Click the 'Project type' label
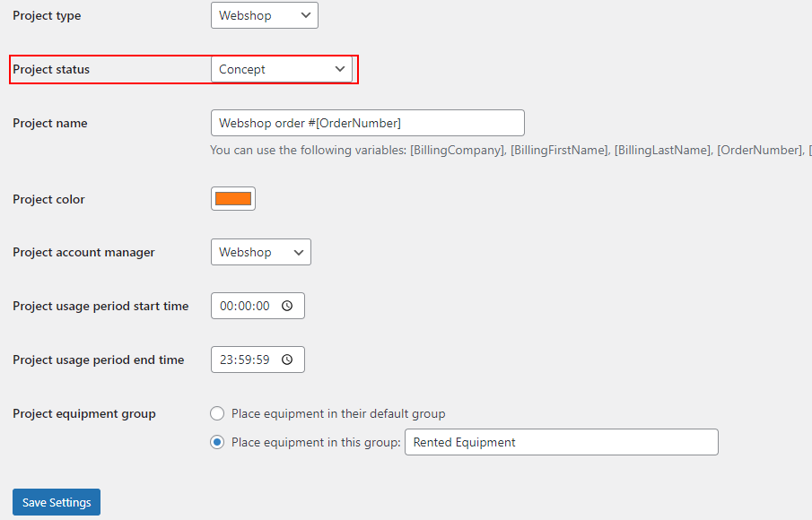The width and height of the screenshot is (812, 520). pyautogui.click(x=47, y=15)
